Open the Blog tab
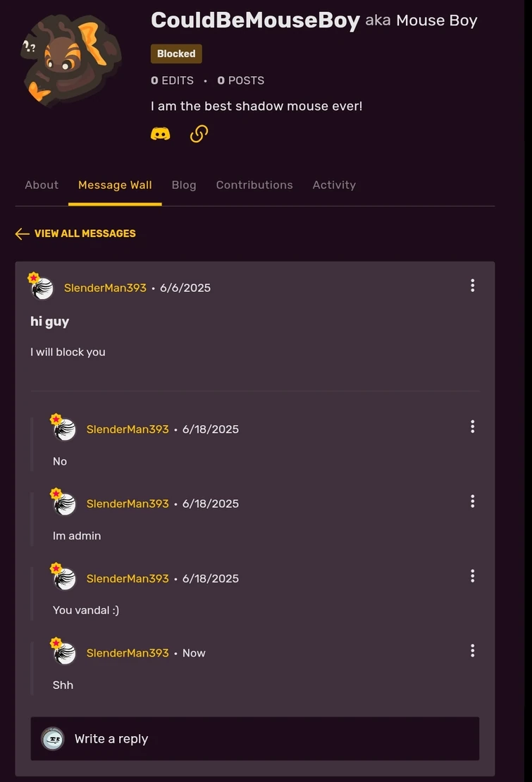Viewport: 532px width, 782px height. click(184, 185)
